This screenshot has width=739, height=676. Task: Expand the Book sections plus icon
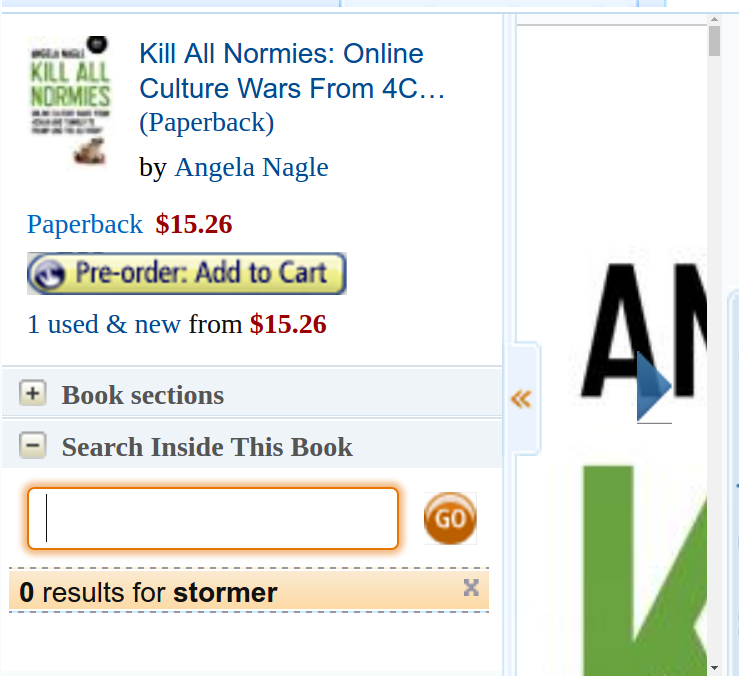click(x=33, y=393)
